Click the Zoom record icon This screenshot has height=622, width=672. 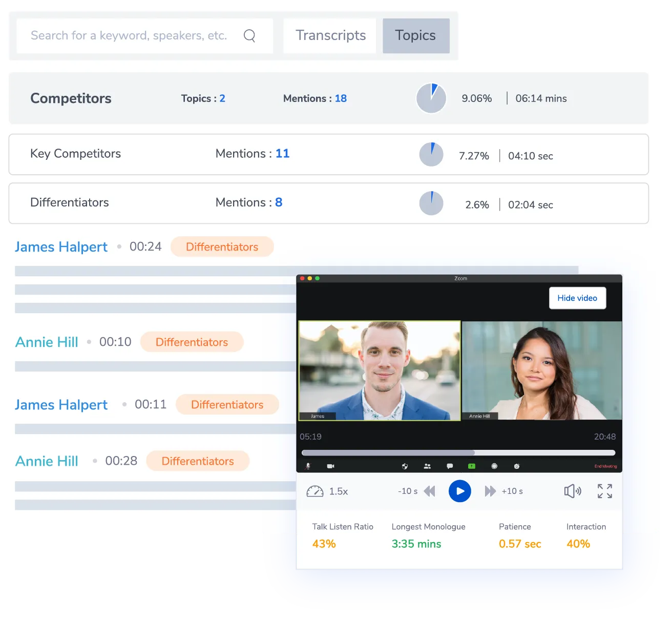point(494,466)
